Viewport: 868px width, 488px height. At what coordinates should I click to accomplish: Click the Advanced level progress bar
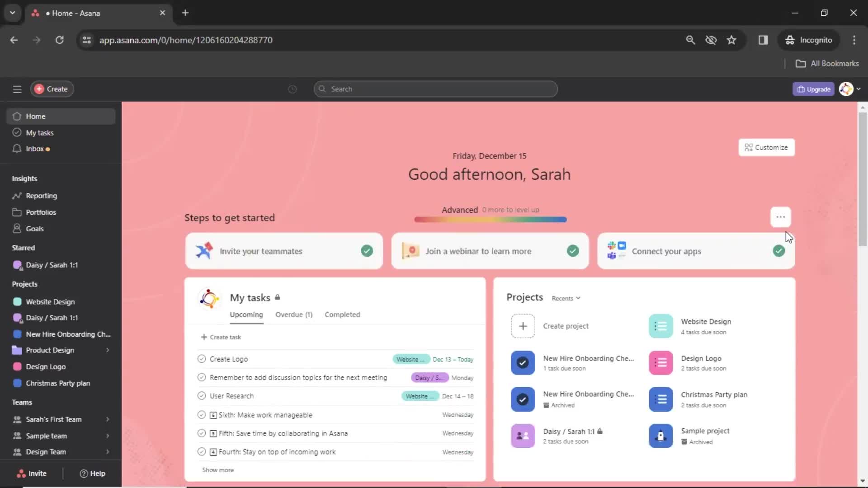(490, 220)
